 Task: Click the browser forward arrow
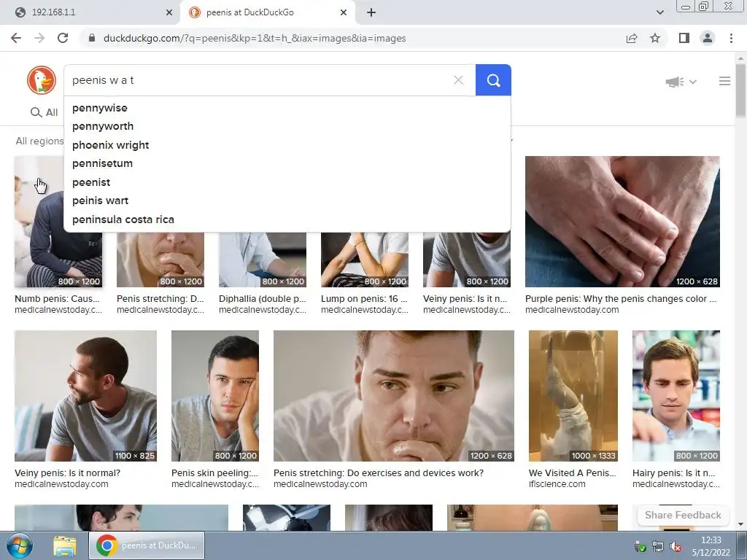(39, 38)
